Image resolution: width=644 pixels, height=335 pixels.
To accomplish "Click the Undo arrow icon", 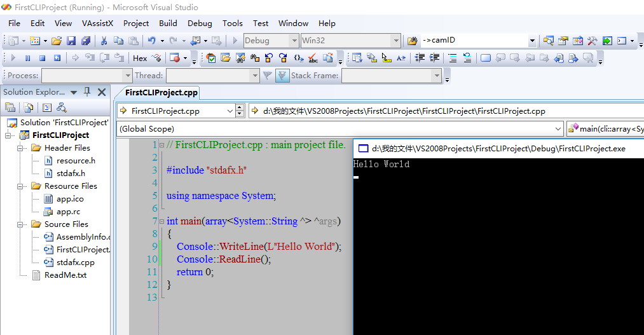I will [152, 41].
